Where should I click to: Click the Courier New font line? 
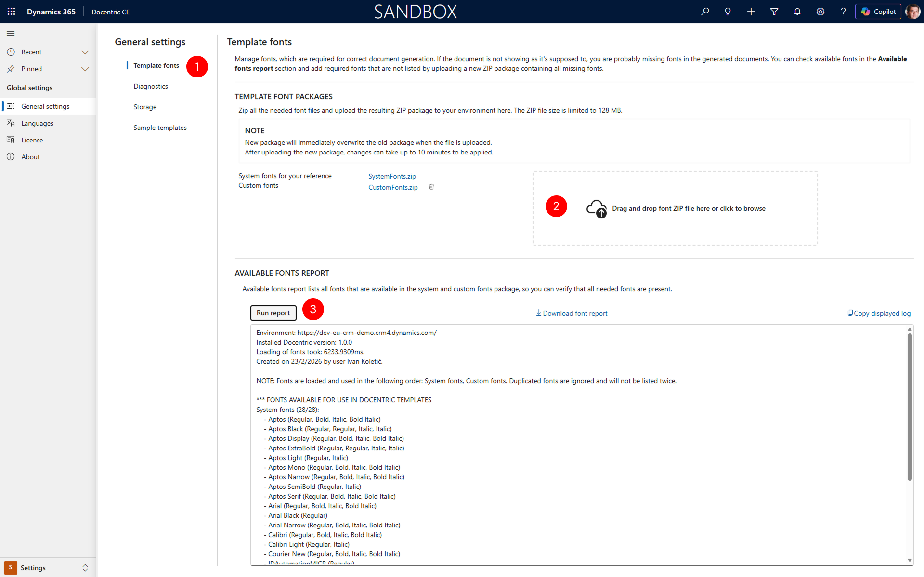[332, 554]
